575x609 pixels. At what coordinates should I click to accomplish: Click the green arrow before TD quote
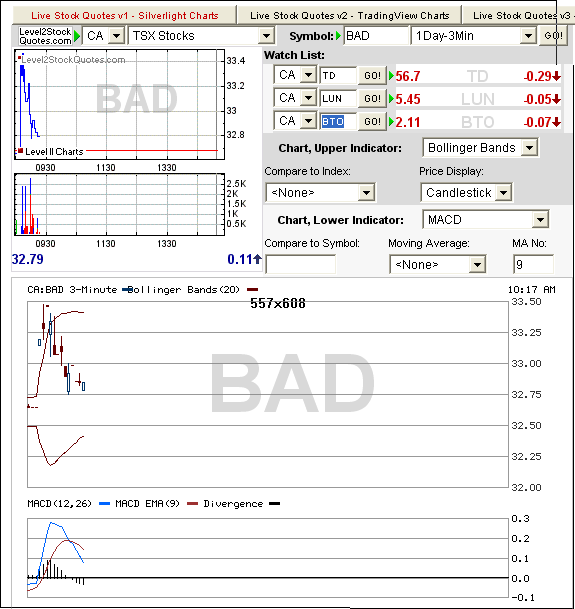pyautogui.click(x=392, y=76)
